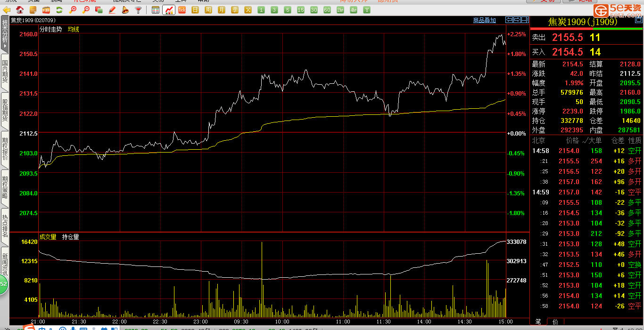Open the 国内期货 side tab

pos(5,72)
